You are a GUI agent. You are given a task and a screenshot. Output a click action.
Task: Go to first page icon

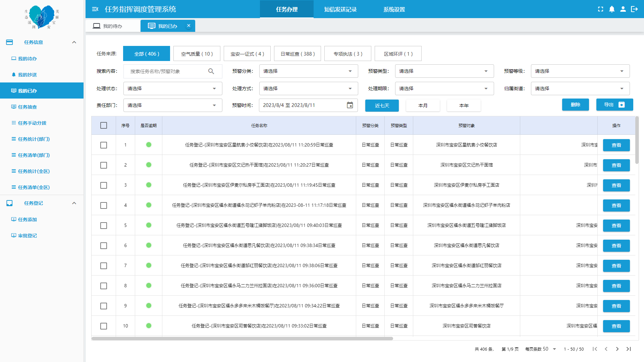(595, 349)
